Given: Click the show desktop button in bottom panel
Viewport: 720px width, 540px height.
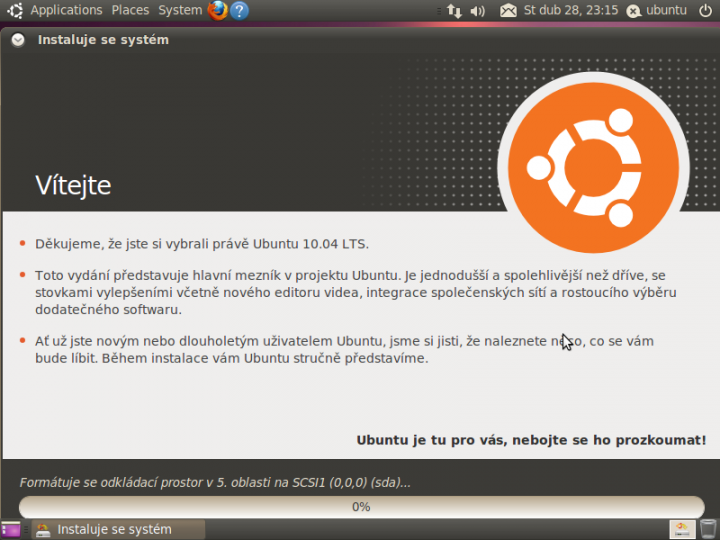Looking at the screenshot, I should (11, 529).
